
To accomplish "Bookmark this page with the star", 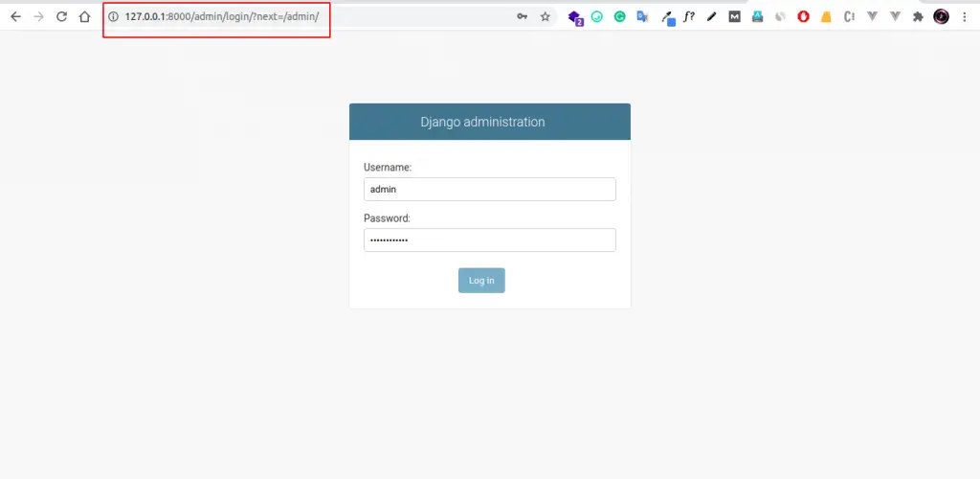I will click(545, 17).
